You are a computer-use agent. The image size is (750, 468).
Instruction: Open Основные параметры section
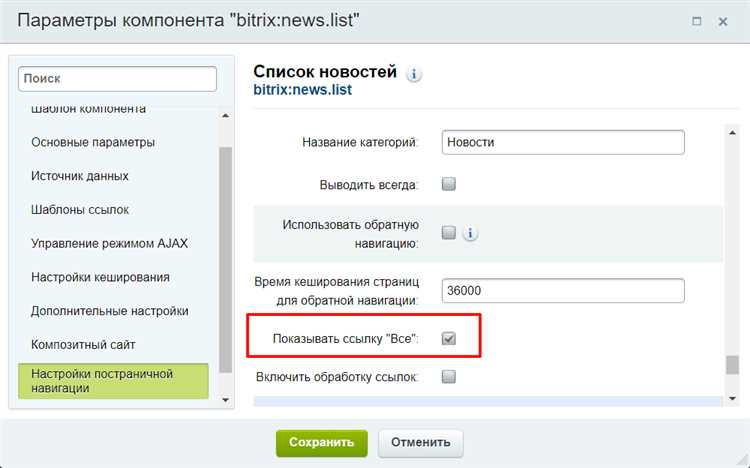[x=93, y=142]
